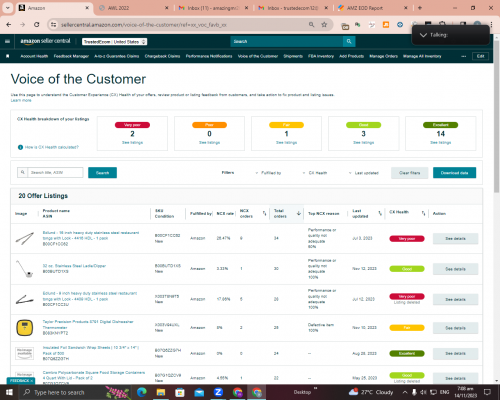Sort by Last updated column arrows

(x=380, y=213)
